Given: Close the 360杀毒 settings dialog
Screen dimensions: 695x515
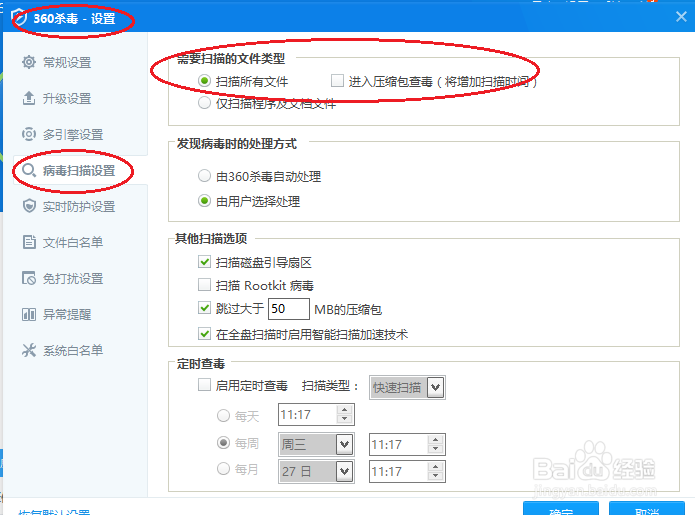Looking at the screenshot, I should (681, 17).
